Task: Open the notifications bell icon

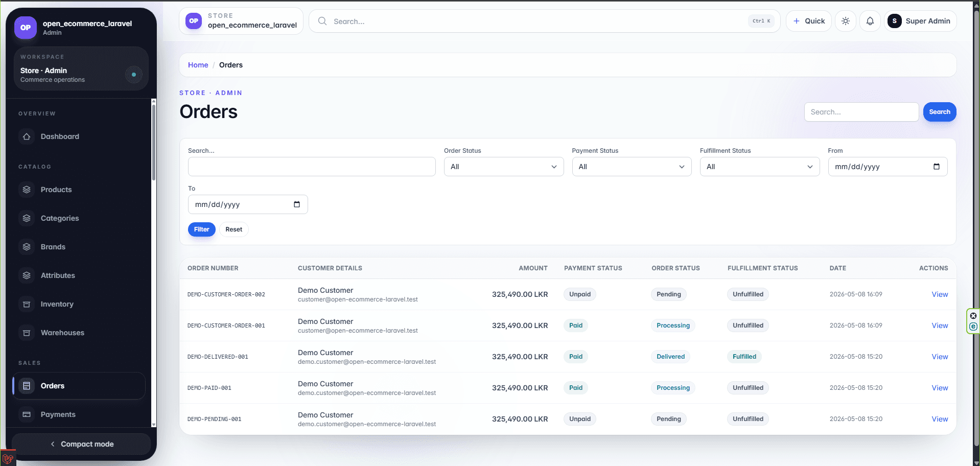Action: [870, 21]
